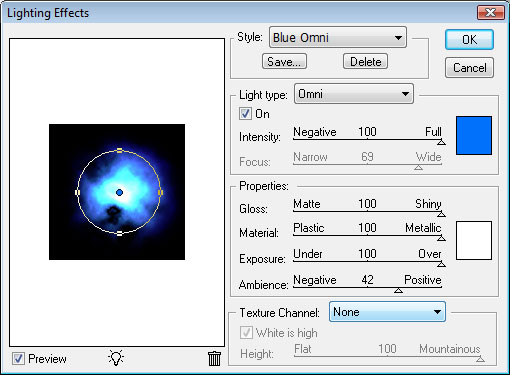Click the Cancel button
The width and height of the screenshot is (510, 375).
469,68
